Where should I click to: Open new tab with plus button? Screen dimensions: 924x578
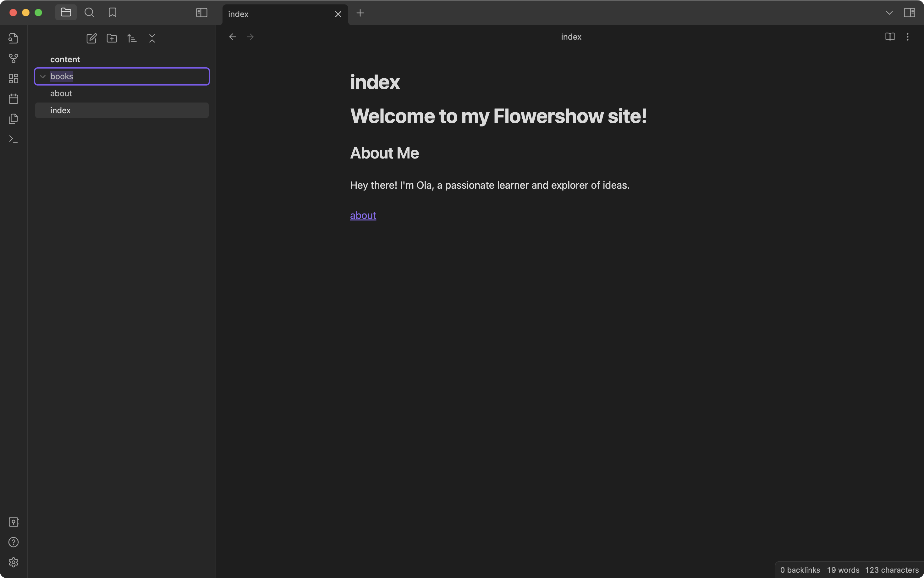[360, 13]
